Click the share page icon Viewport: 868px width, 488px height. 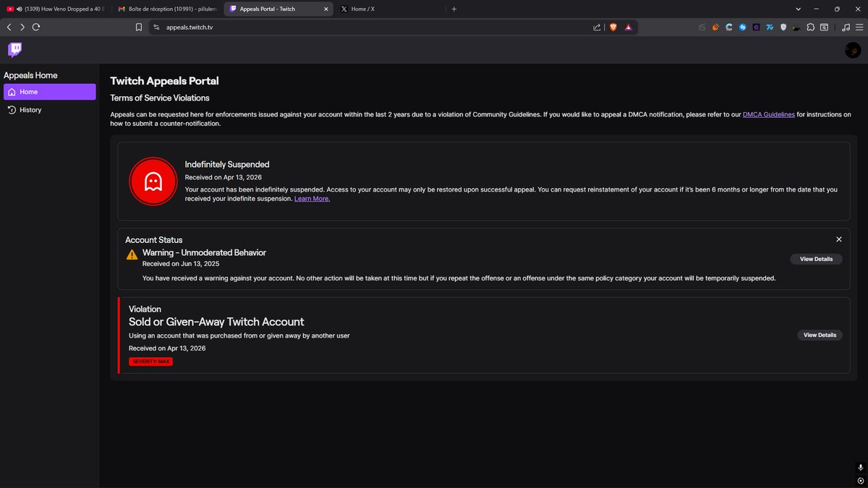[597, 27]
